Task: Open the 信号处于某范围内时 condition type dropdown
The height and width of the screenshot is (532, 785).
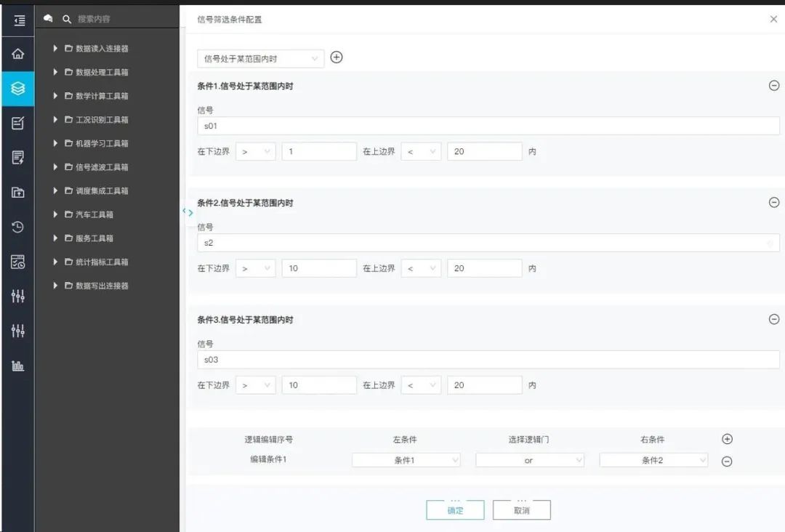Action: pyautogui.click(x=260, y=58)
